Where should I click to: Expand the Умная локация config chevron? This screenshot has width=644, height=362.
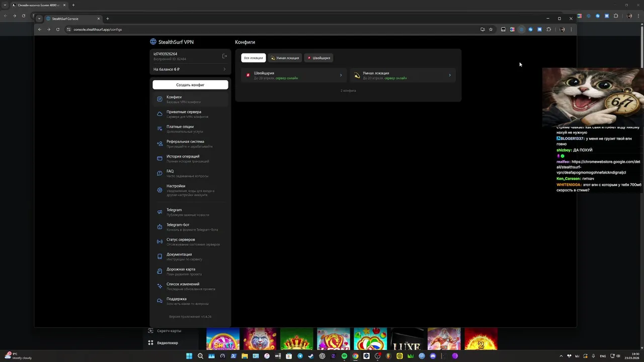pos(450,75)
